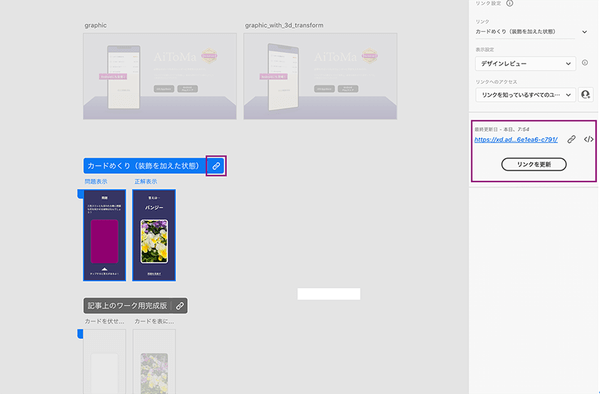Open the shared https://xd.ad... URL link

516,140
